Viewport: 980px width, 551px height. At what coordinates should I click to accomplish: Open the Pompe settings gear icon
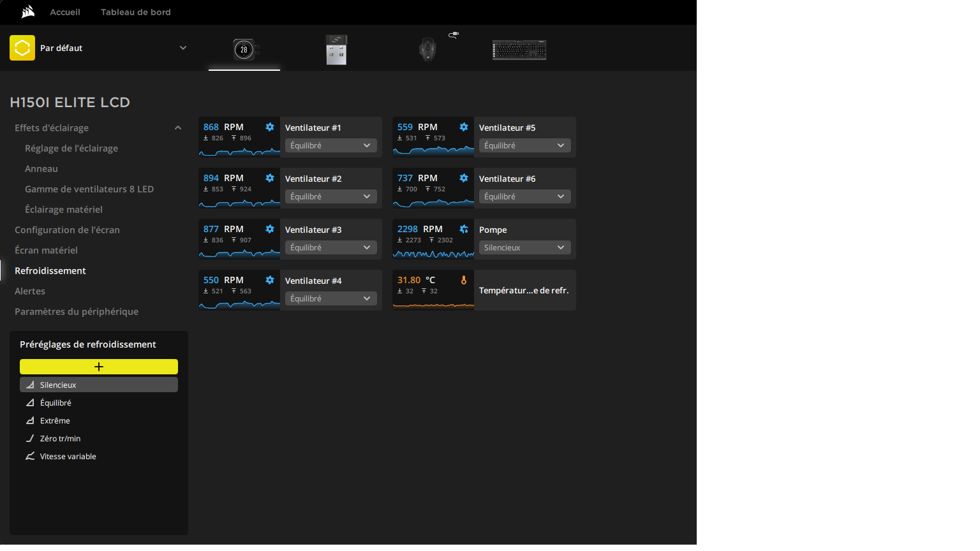464,229
